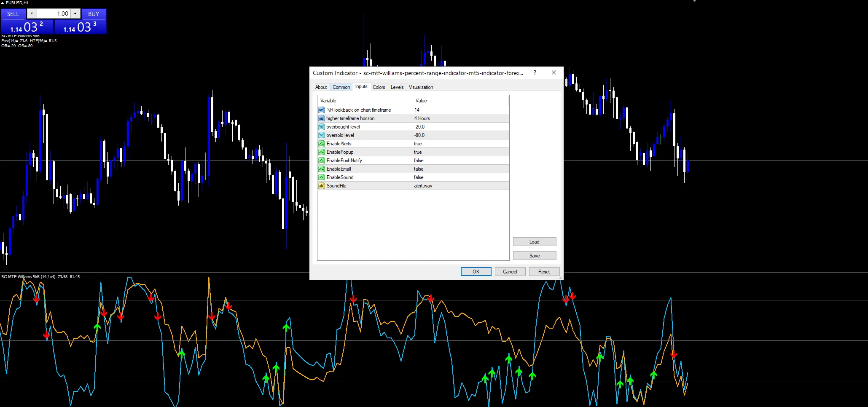Click the Reset button

544,272
